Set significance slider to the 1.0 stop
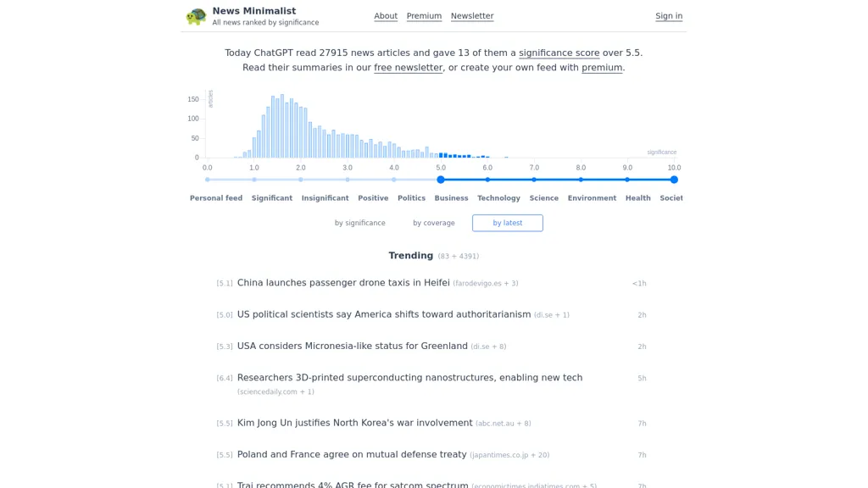Viewport: 868px width, 488px height. [x=254, y=180]
